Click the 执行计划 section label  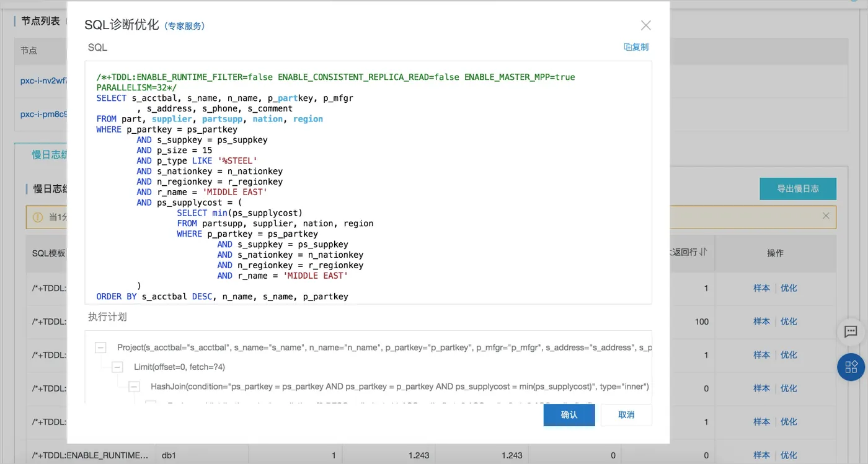(107, 317)
